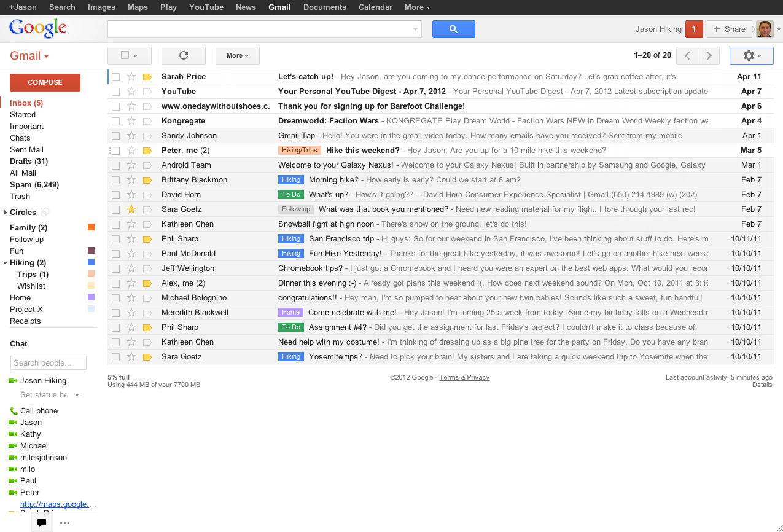
Task: Open the Terms & Privacy link
Action: tap(464, 377)
